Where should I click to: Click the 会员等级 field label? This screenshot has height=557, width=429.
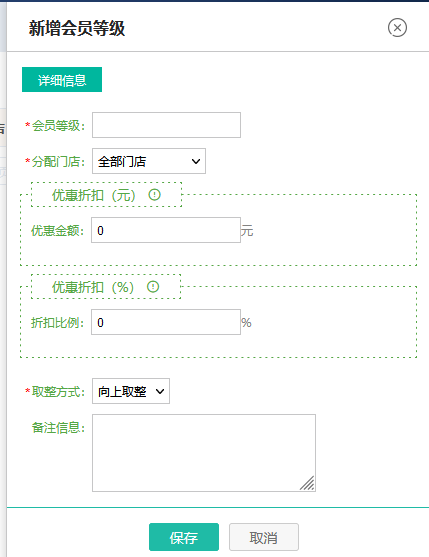(x=55, y=125)
